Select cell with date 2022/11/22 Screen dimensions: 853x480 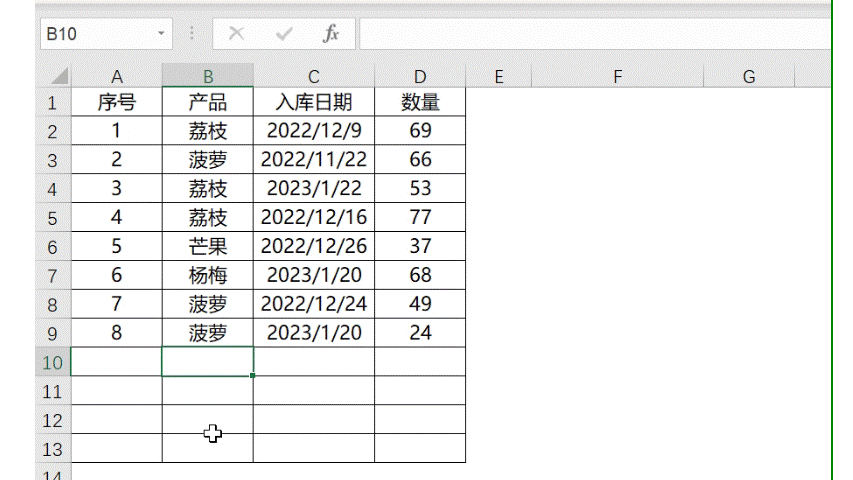coord(314,159)
